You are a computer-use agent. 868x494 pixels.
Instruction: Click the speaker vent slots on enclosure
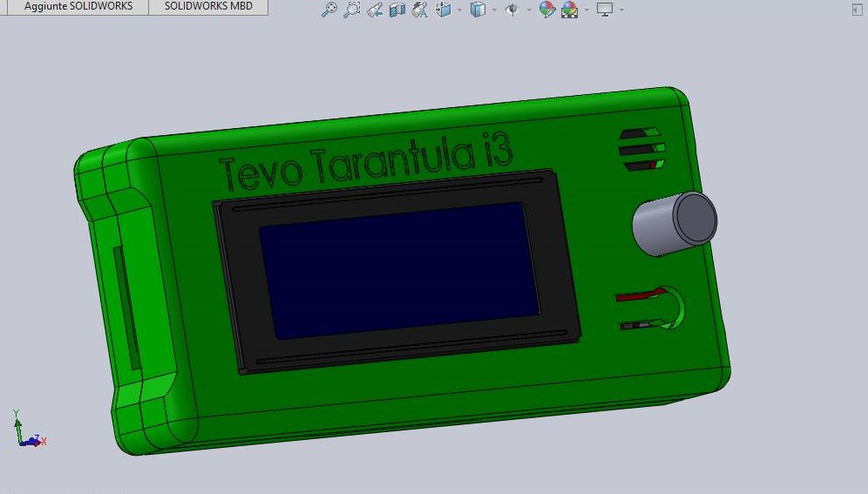pos(642,149)
